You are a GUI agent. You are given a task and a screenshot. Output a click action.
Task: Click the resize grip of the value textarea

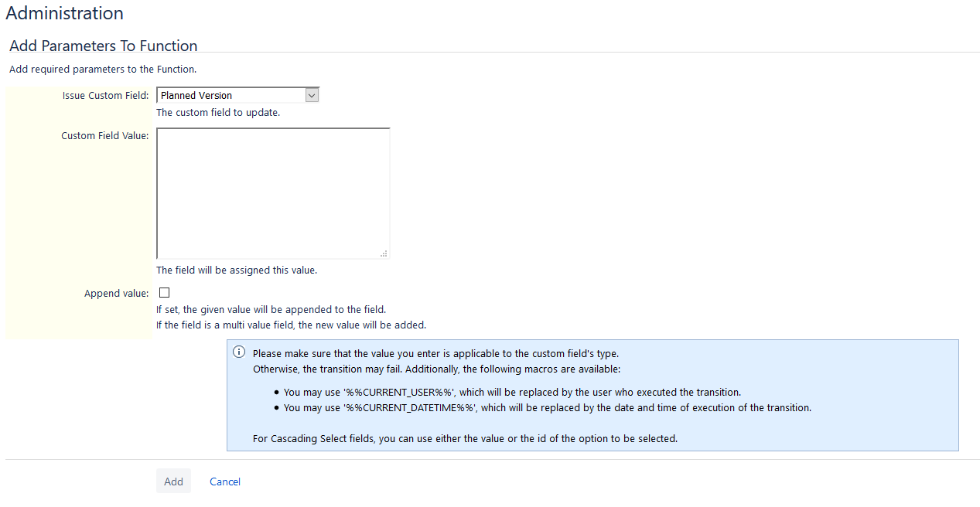(384, 254)
